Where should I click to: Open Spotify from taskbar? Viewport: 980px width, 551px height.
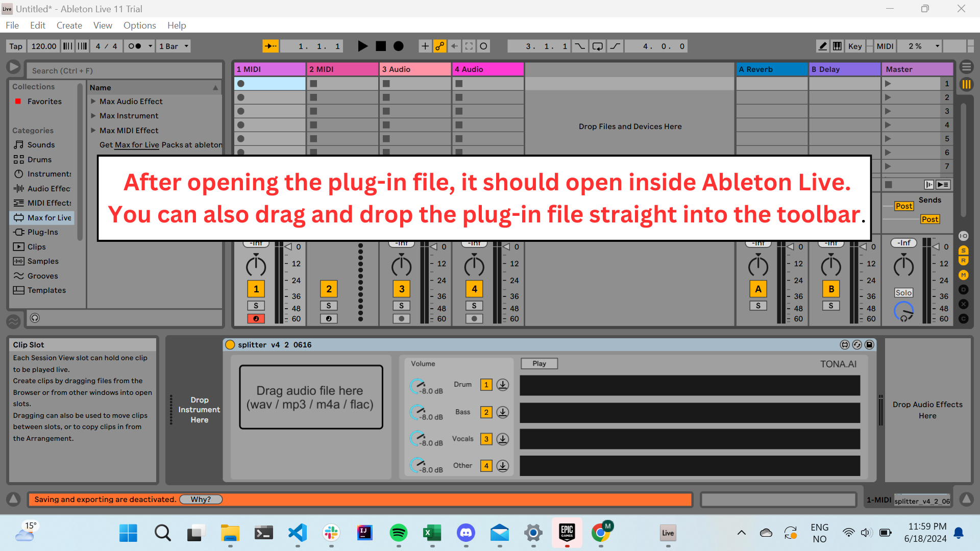pyautogui.click(x=399, y=533)
